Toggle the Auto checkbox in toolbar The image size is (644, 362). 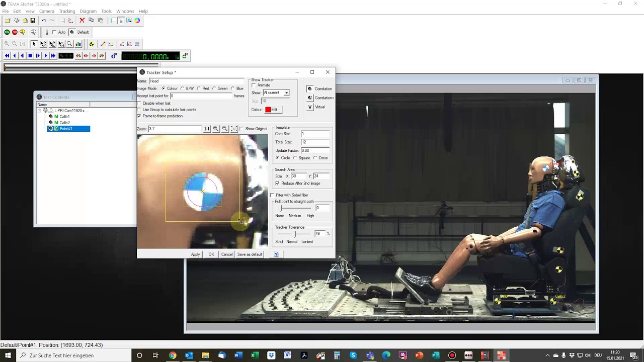54,32
